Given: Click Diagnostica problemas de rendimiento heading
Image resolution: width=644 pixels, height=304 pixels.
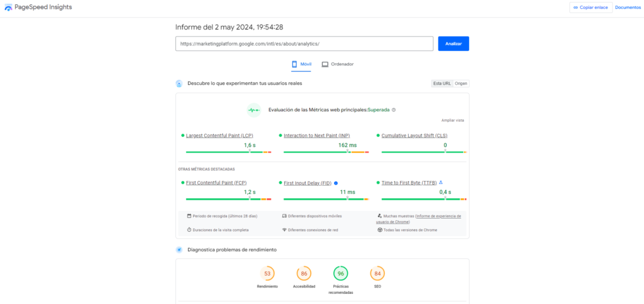Looking at the screenshot, I should [232, 249].
